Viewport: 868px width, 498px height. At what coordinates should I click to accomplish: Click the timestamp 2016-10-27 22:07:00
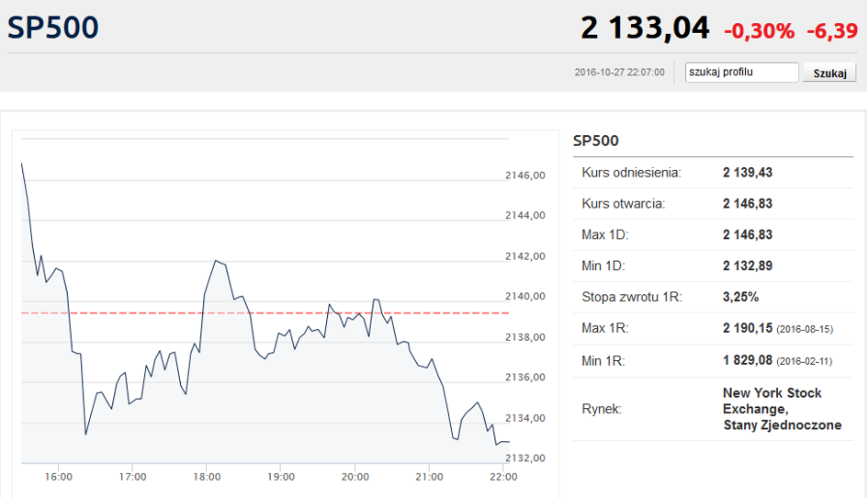tap(619, 72)
